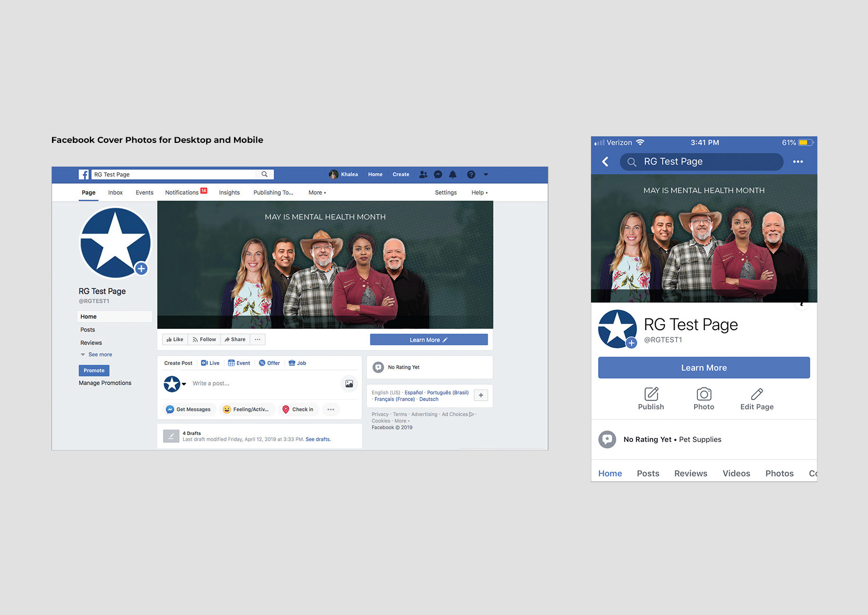Tap the mobile search bar RG Test Page
868x615 pixels.
[702, 162]
